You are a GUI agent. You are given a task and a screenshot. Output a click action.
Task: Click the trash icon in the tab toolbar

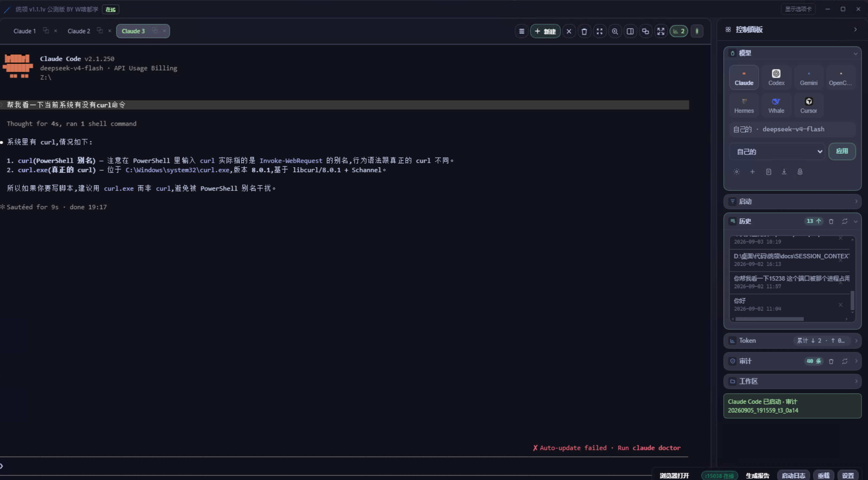click(584, 31)
